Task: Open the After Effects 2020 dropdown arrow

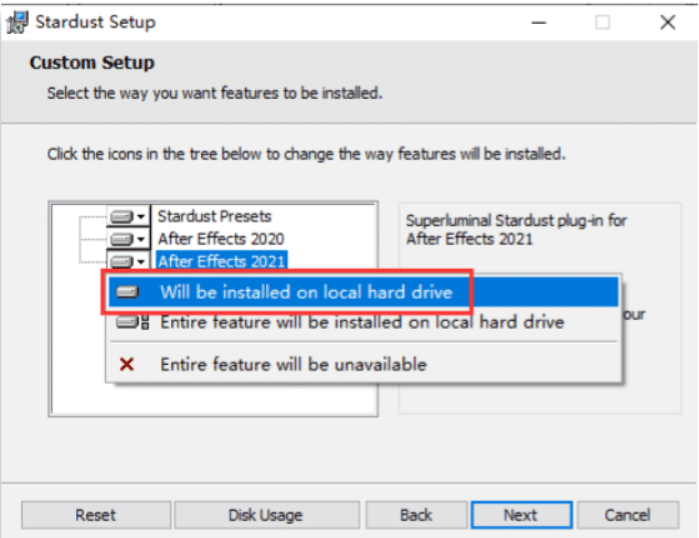Action: click(x=142, y=239)
